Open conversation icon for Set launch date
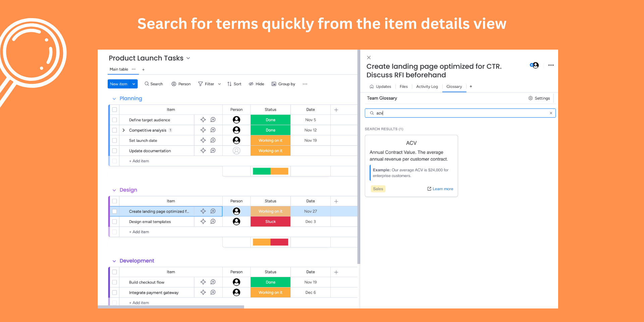 click(213, 140)
